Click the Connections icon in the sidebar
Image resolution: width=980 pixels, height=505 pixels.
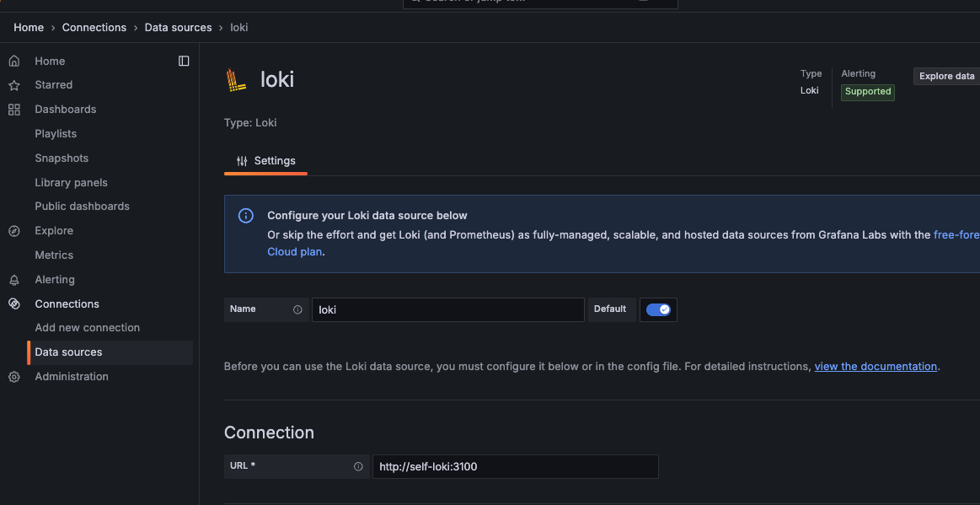13,304
